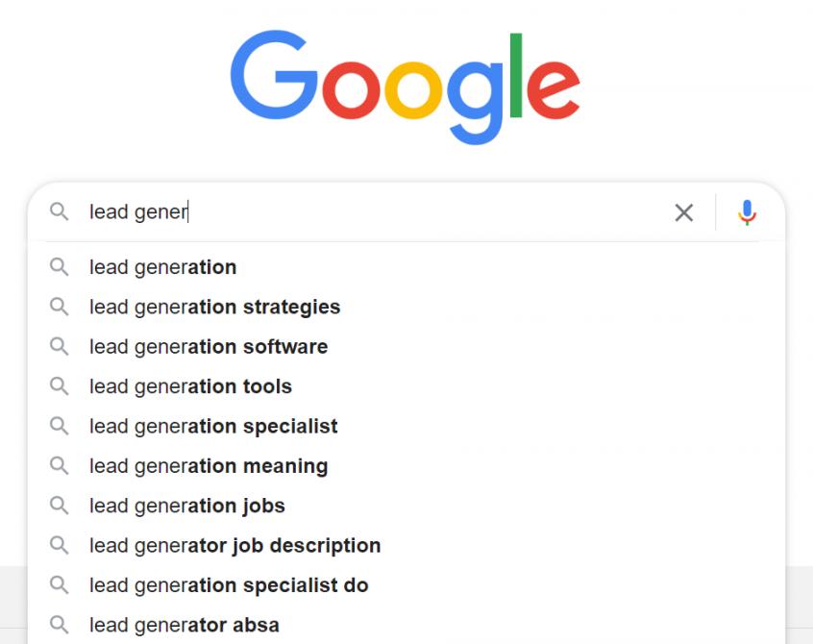Clear the search box with X icon

pos(683,212)
